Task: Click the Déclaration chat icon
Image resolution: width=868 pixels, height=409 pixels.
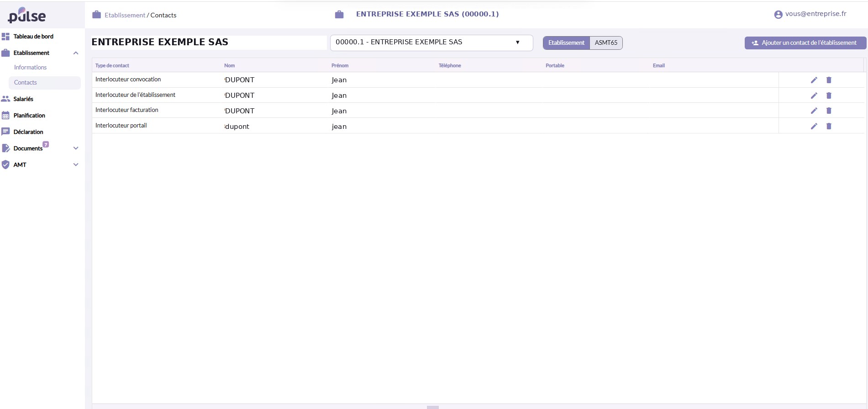Action: 5,132
